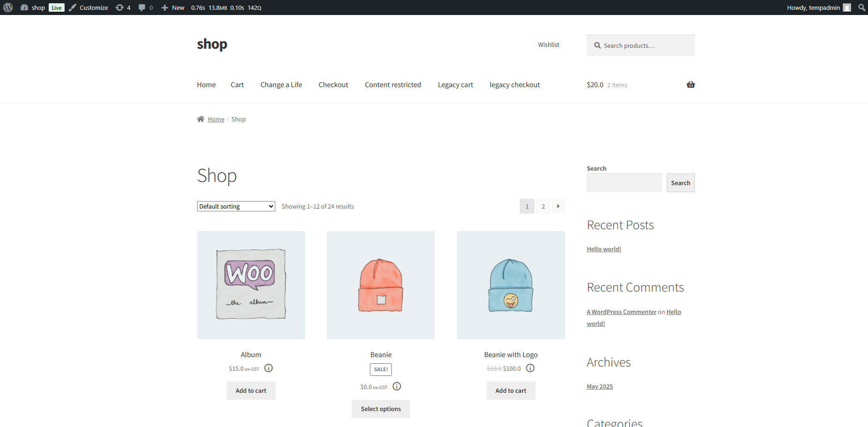
Task: Open the New content menu in admin bar
Action: [x=173, y=7]
